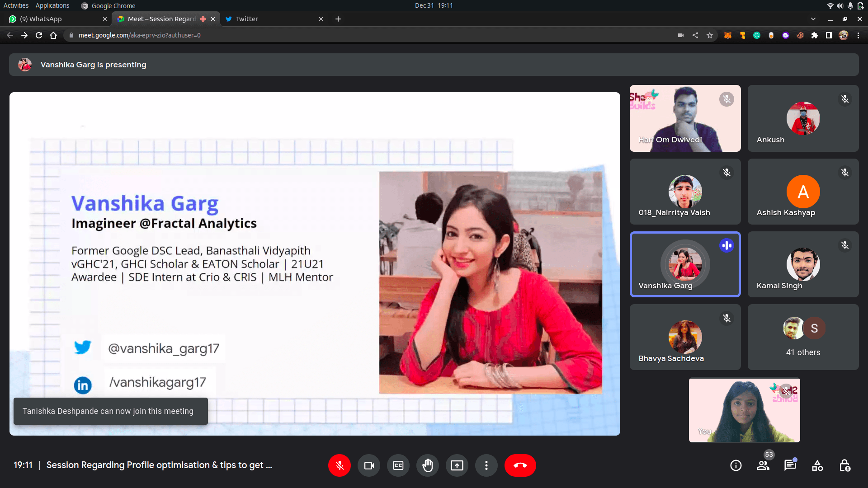Open the MetaMask fox extension
The width and height of the screenshot is (868, 488).
click(x=728, y=35)
